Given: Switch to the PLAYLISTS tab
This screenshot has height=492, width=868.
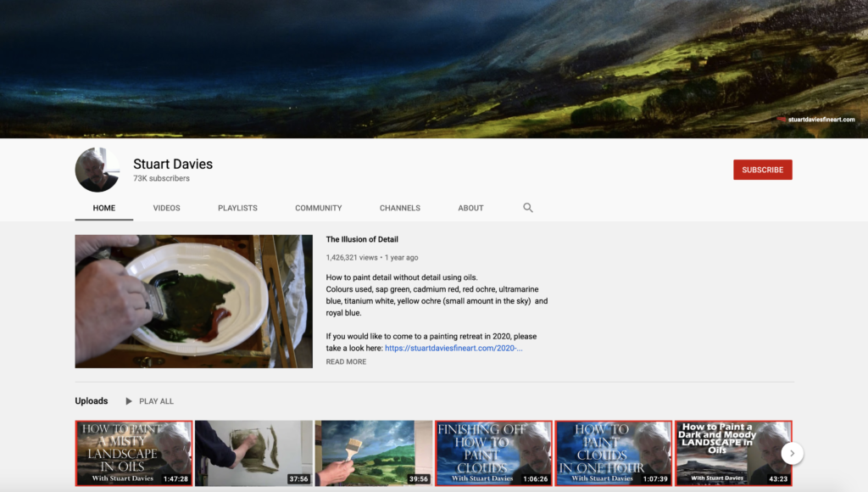Looking at the screenshot, I should point(237,208).
